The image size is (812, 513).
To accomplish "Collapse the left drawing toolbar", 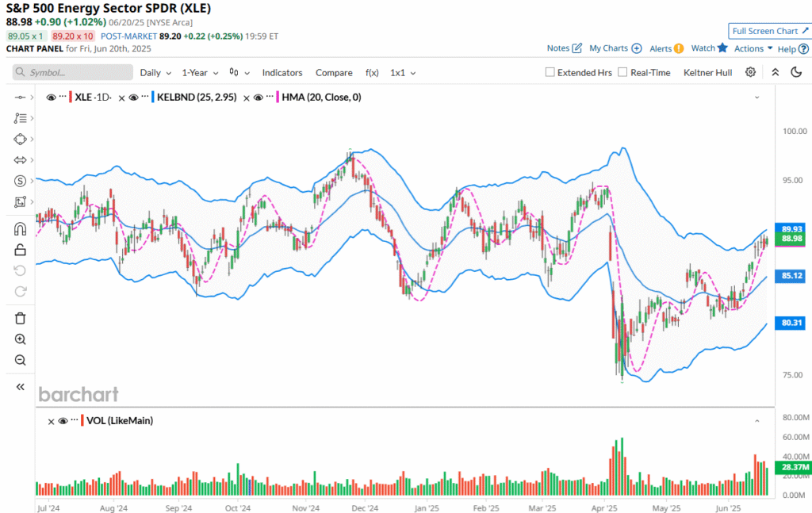I will click(x=21, y=387).
